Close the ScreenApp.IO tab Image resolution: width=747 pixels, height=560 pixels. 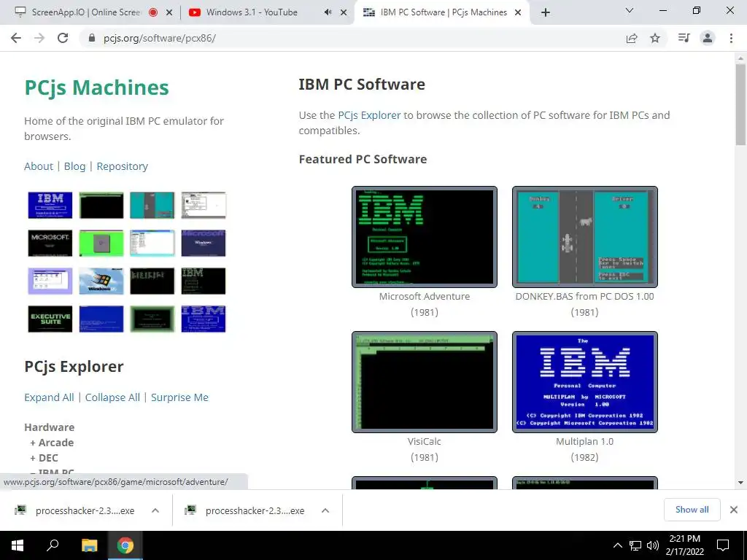coord(169,13)
